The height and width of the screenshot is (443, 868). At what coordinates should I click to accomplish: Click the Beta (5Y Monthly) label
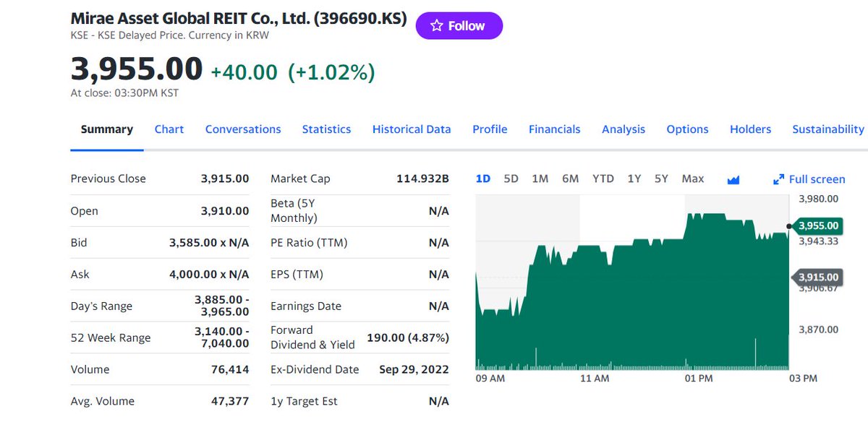click(x=294, y=211)
